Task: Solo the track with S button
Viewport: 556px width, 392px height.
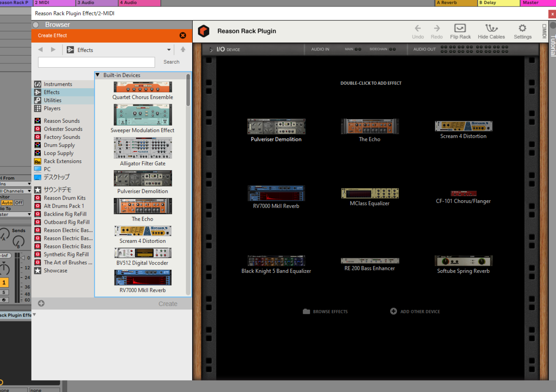Action: (x=4, y=292)
